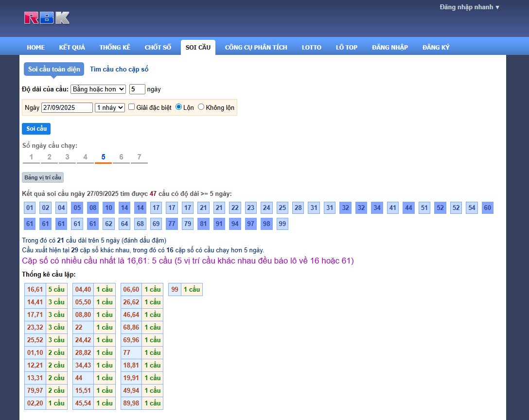The image size is (529, 420).
Task: Enable the Giải đặc biệt checkbox
Action: 132,107
